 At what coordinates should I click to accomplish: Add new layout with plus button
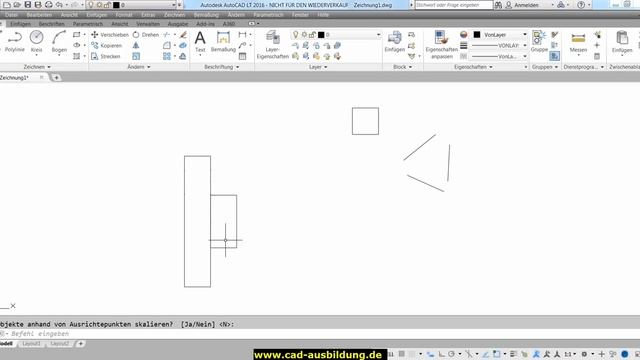coord(80,344)
